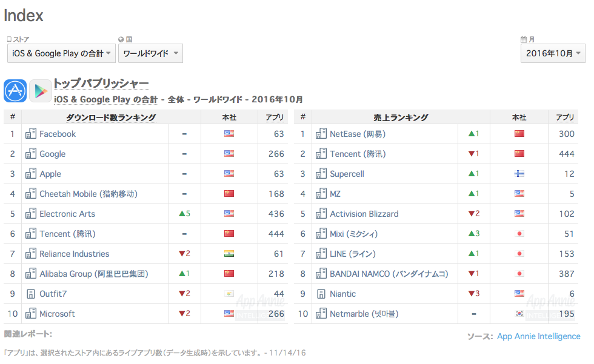
Task: Click the building icon beside Mixi
Action: coord(321,233)
